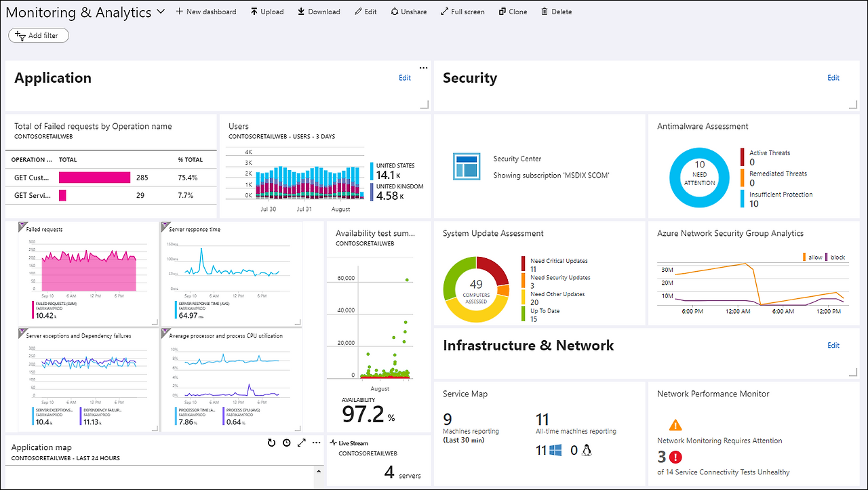Click Edit link in Security section

[833, 78]
